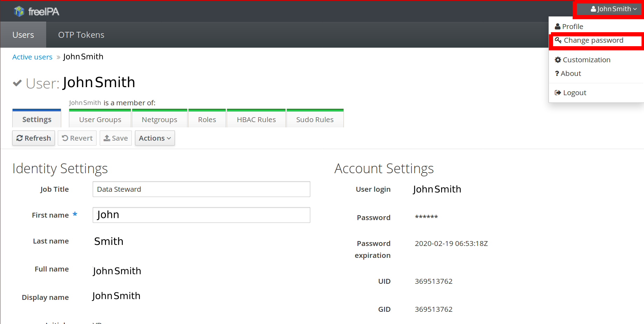Click the key icon beside Change password
The image size is (644, 324).
(558, 40)
